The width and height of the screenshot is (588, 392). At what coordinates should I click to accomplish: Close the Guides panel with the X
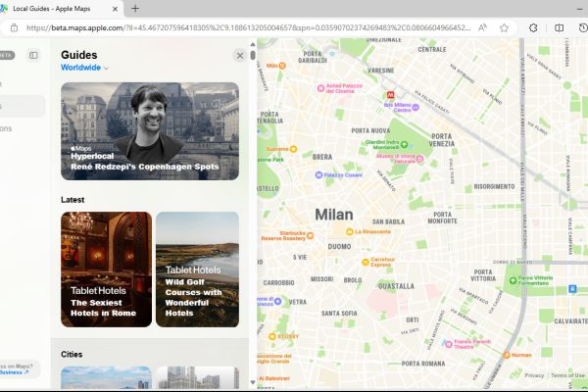tap(240, 56)
